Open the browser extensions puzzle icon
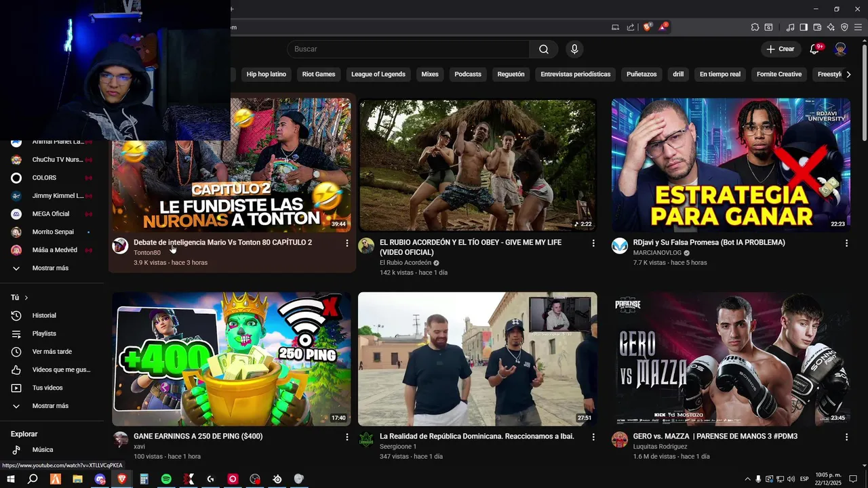The image size is (868, 488). pos(755,27)
